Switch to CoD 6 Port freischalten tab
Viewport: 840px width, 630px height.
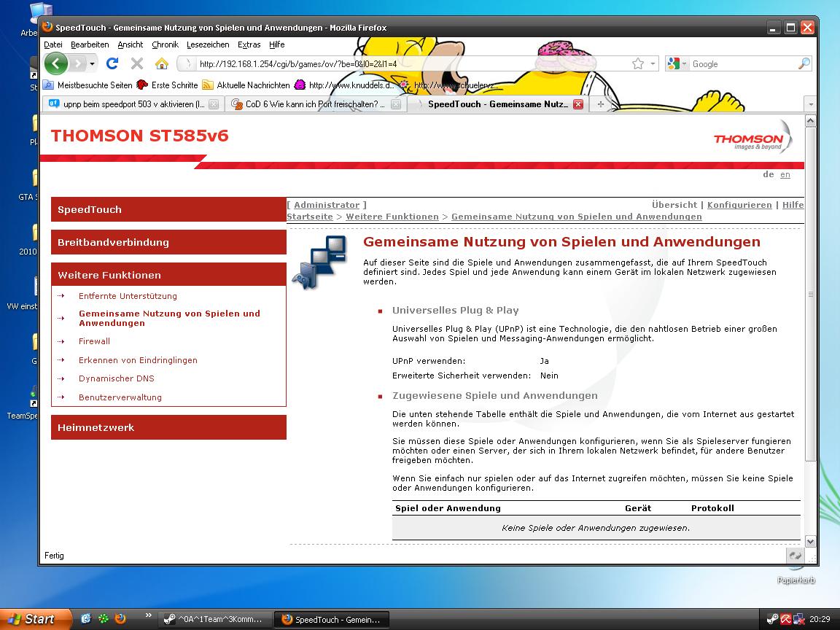(315, 104)
